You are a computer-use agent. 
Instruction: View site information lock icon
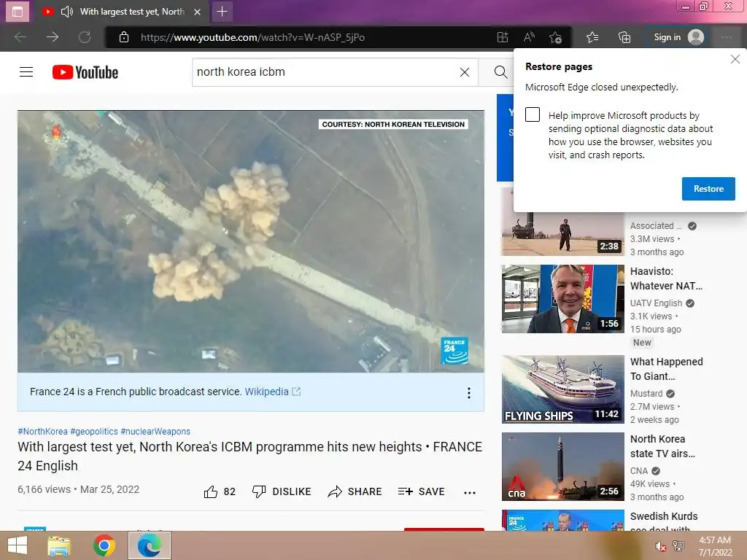(124, 37)
